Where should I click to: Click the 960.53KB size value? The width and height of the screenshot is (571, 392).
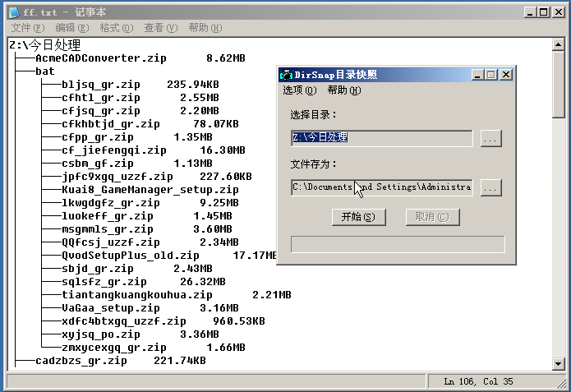click(239, 321)
